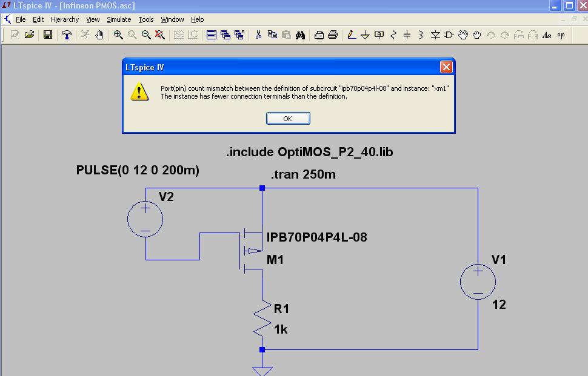
Task: Open the Simulate menu
Action: coord(119,19)
